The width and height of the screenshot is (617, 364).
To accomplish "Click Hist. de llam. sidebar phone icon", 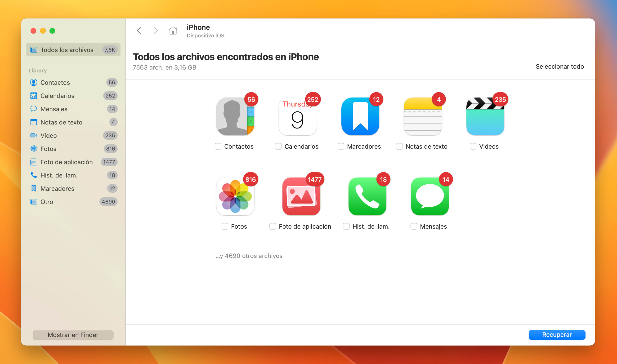I will (x=34, y=175).
